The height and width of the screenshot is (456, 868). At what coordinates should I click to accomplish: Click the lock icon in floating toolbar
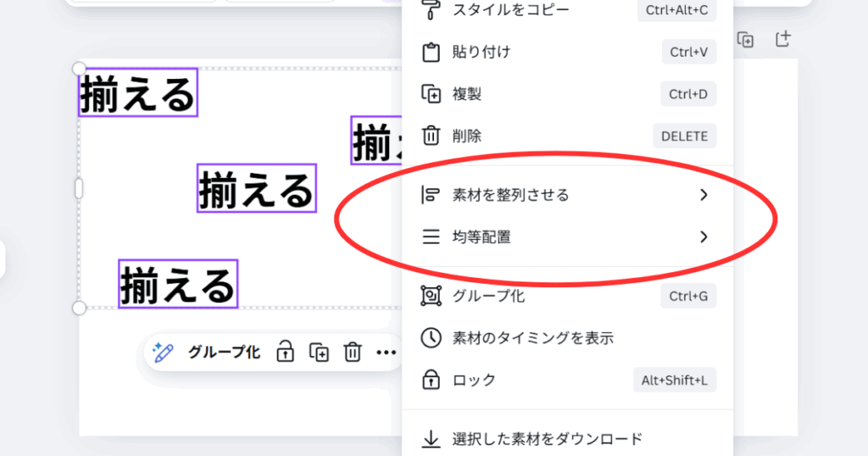[285, 352]
